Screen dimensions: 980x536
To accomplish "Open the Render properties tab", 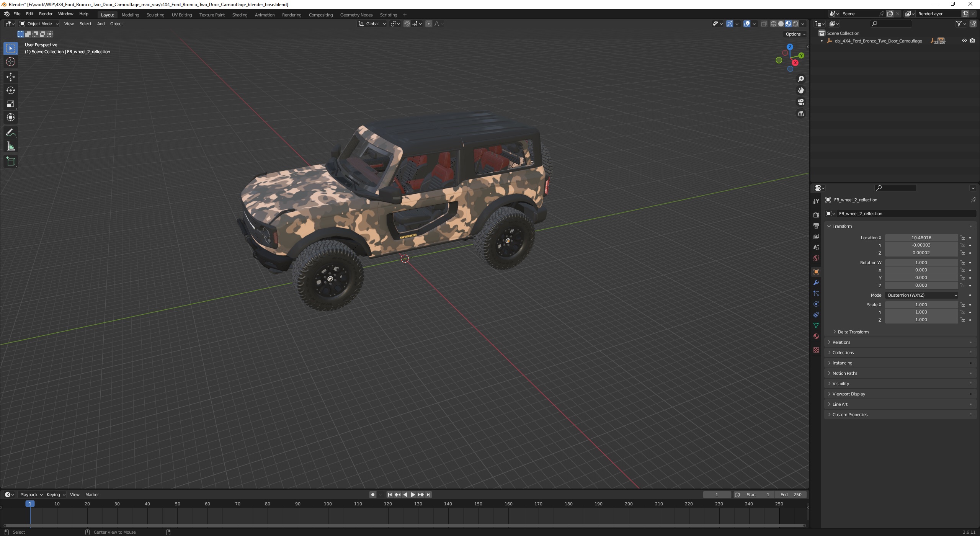I will (816, 215).
